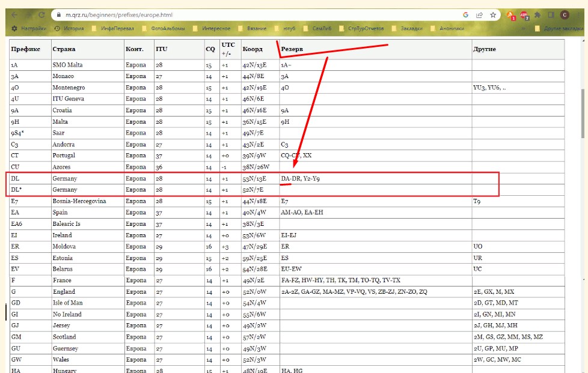Reload the current page
The height and width of the screenshot is (373, 588).
tap(41, 15)
